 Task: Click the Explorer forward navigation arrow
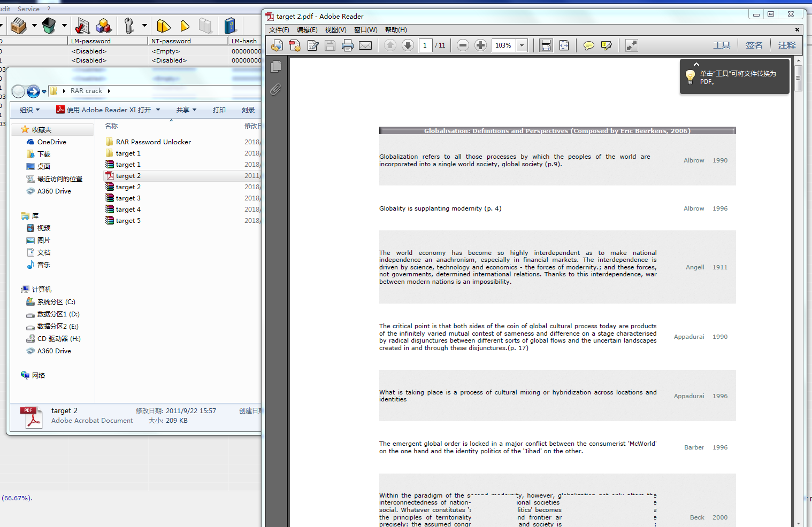33,91
